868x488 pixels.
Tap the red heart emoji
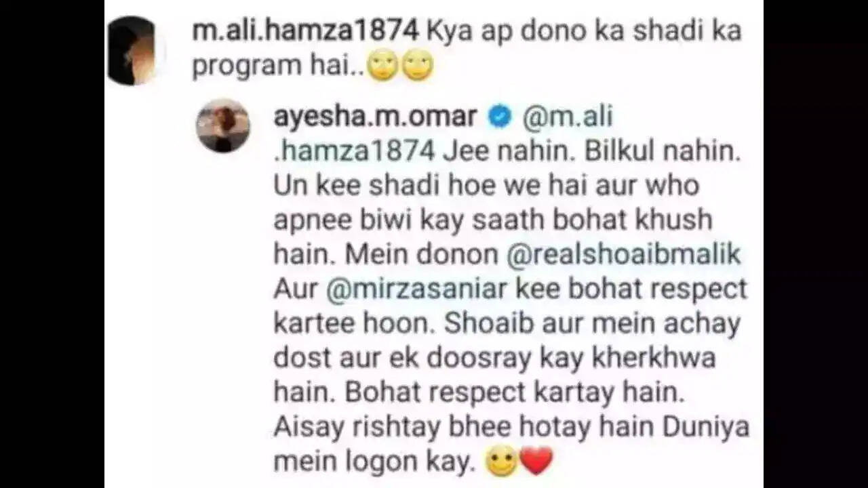(x=536, y=462)
